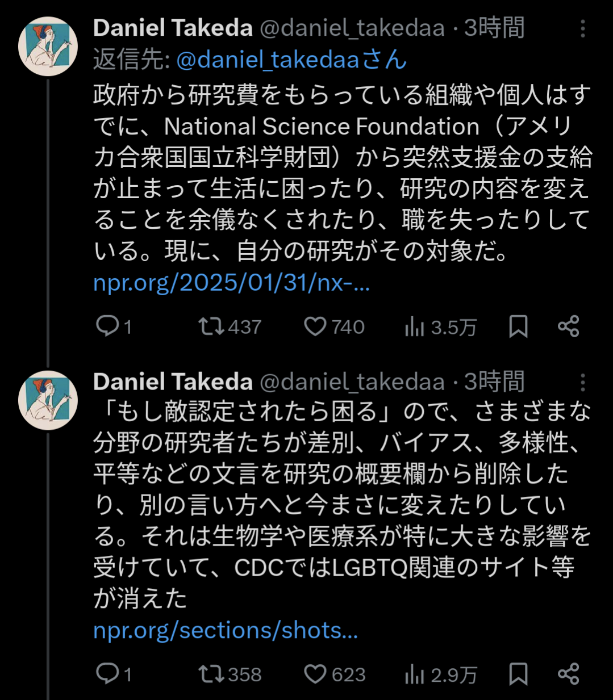
Task: Like the second tweet with 623 likes
Action: click(315, 674)
